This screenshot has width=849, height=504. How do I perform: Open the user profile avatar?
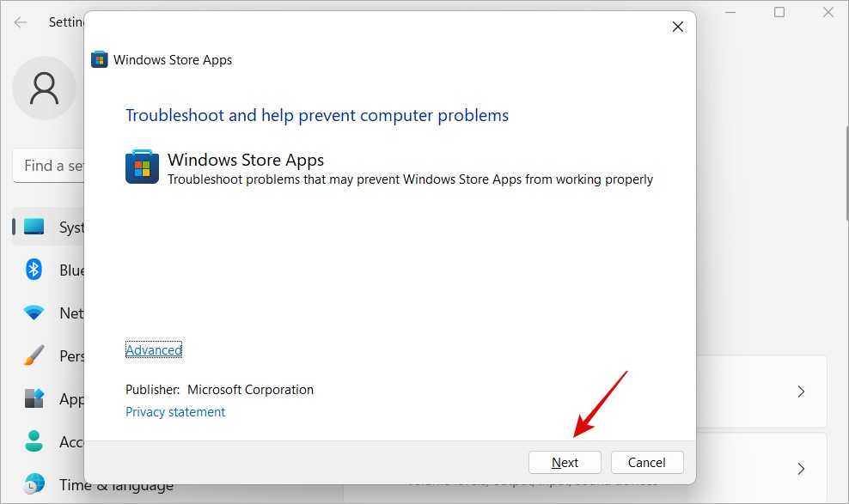(x=44, y=88)
